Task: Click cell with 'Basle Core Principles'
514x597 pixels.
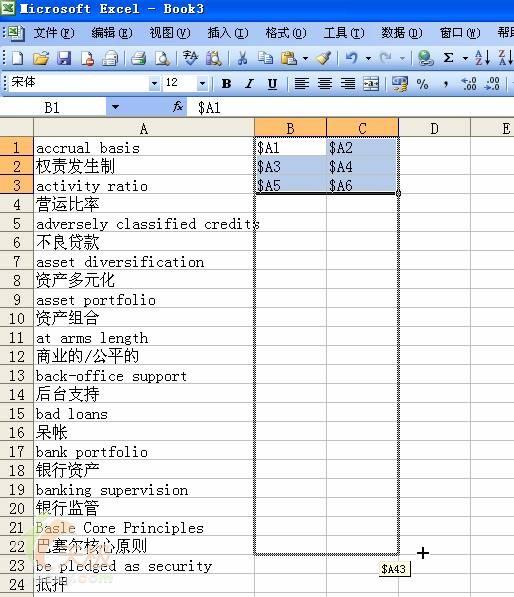Action: [144, 528]
